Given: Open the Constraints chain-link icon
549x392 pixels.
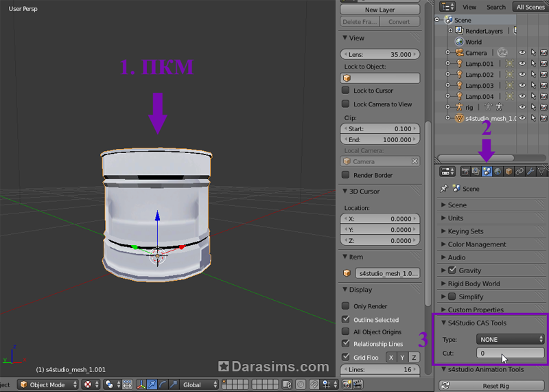Looking at the screenshot, I should [x=519, y=172].
